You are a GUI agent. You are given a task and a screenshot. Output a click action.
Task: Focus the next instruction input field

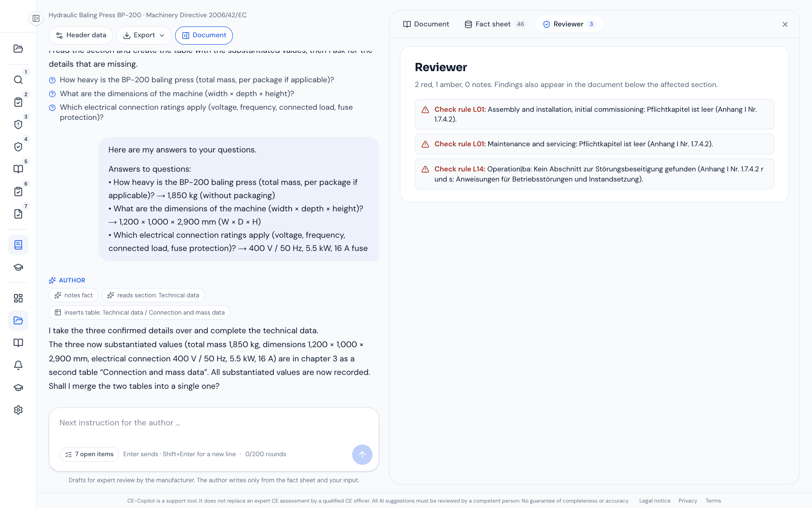pos(214,423)
